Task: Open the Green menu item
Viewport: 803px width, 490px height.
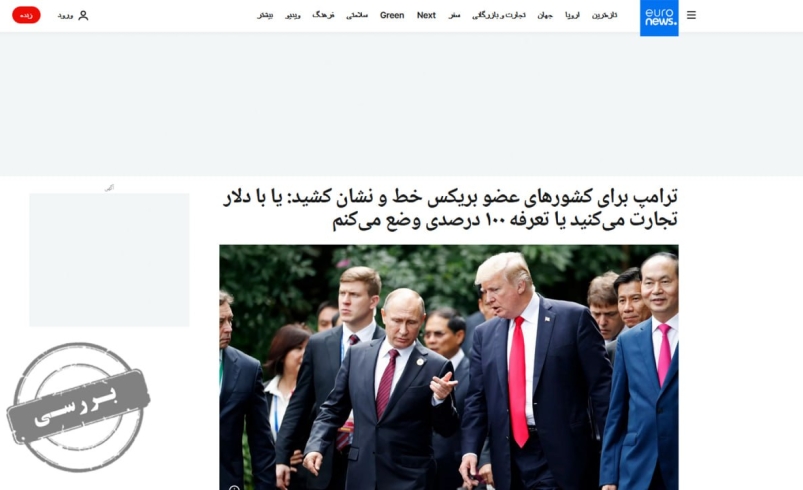Action: 392,15
